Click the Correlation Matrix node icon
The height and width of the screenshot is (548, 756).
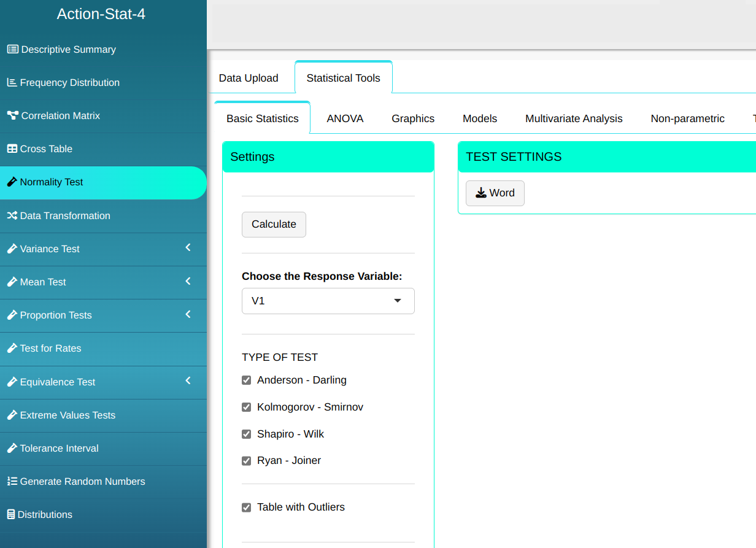[12, 116]
